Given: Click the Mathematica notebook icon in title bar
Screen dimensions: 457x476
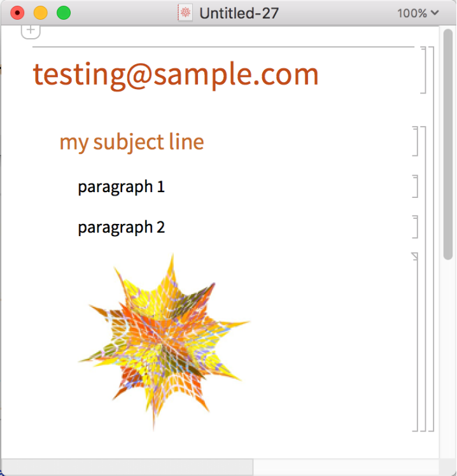Looking at the screenshot, I should (x=185, y=13).
